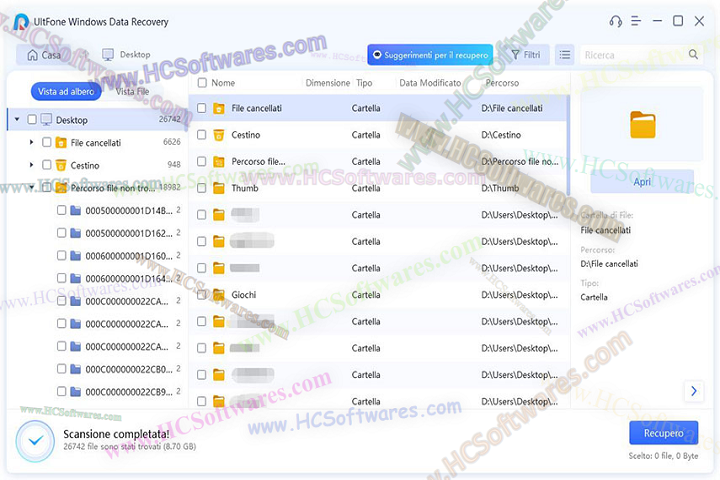720x480 pixels.
Task: Click the Apri open button
Action: [642, 181]
